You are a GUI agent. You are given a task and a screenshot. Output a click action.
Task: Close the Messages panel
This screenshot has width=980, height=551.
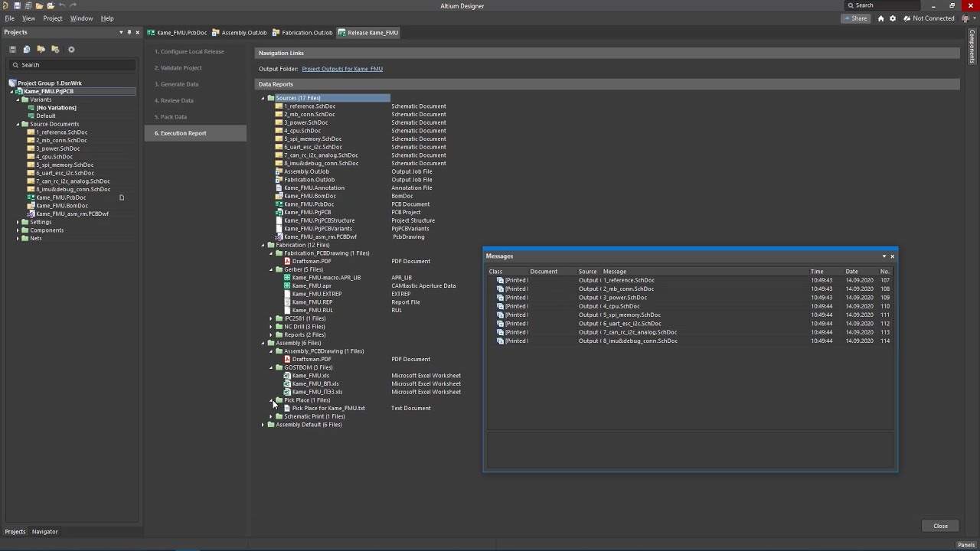coord(892,256)
